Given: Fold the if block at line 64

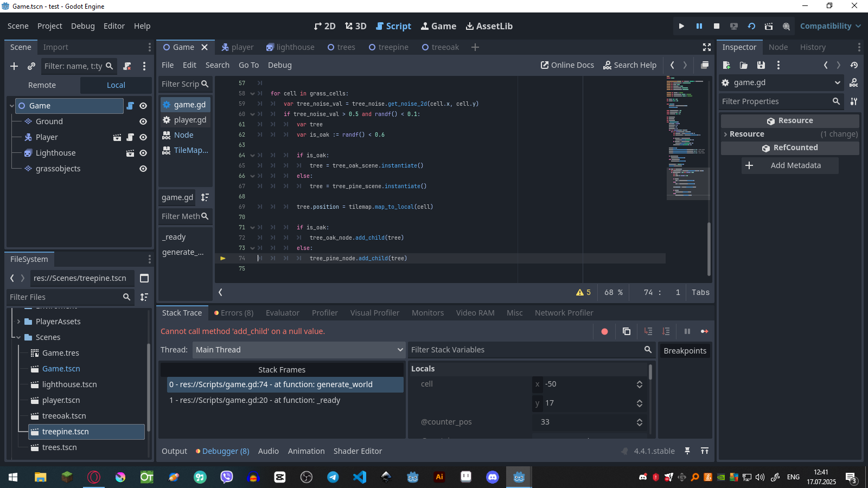Looking at the screenshot, I should point(252,155).
